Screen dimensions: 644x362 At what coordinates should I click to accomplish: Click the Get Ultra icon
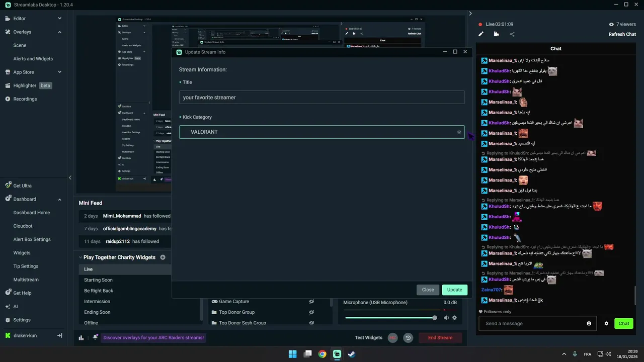pos(8,186)
